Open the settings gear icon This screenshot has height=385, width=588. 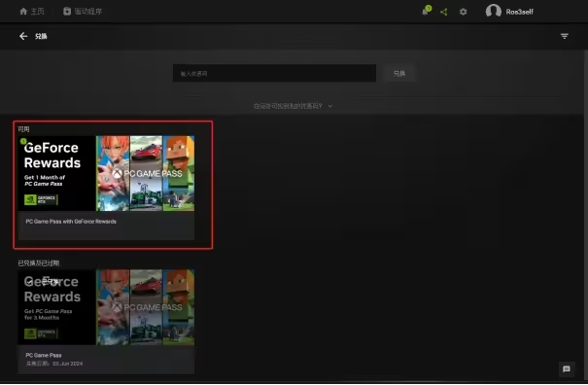[x=464, y=12]
